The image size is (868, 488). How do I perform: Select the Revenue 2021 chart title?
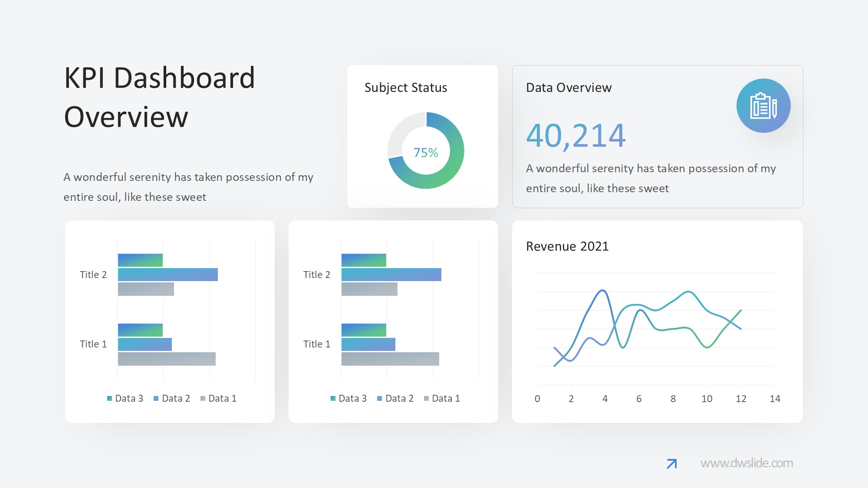[x=567, y=246]
